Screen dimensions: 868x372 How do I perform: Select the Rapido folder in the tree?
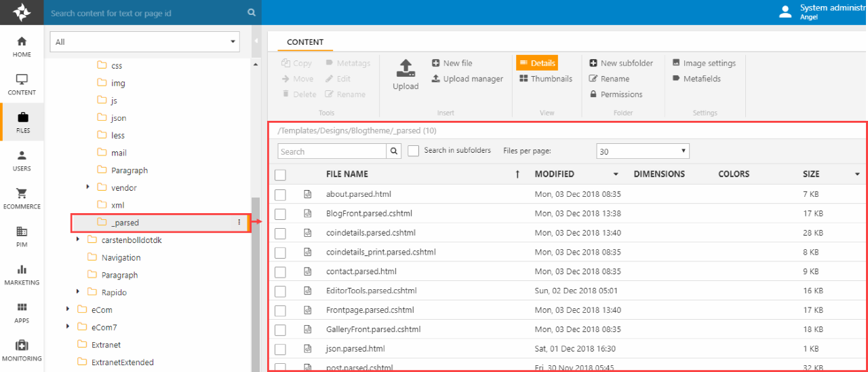pos(114,293)
